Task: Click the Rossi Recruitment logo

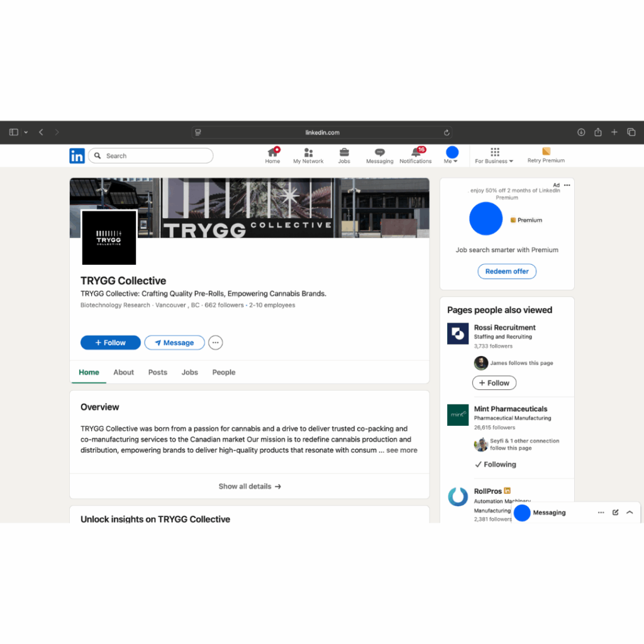Action: 458,333
